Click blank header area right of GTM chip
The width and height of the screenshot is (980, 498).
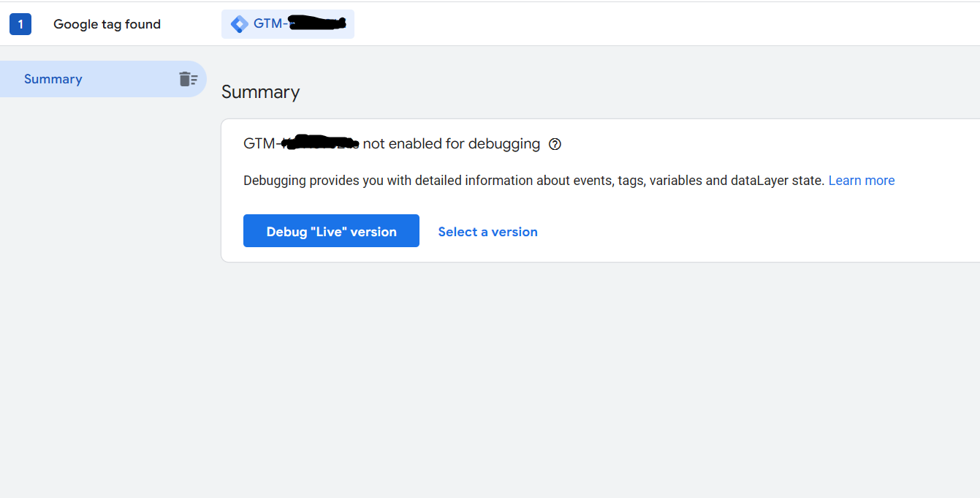tap(658, 24)
